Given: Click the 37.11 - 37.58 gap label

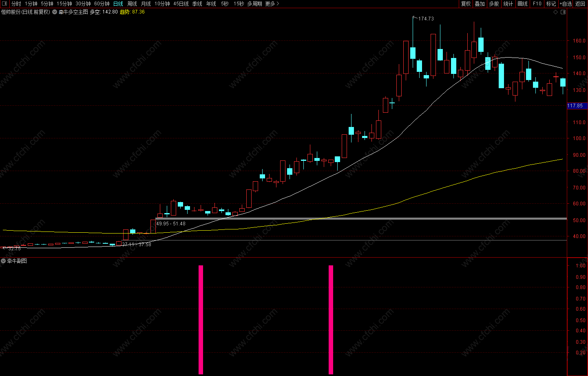Looking at the screenshot, I should tap(137, 245).
